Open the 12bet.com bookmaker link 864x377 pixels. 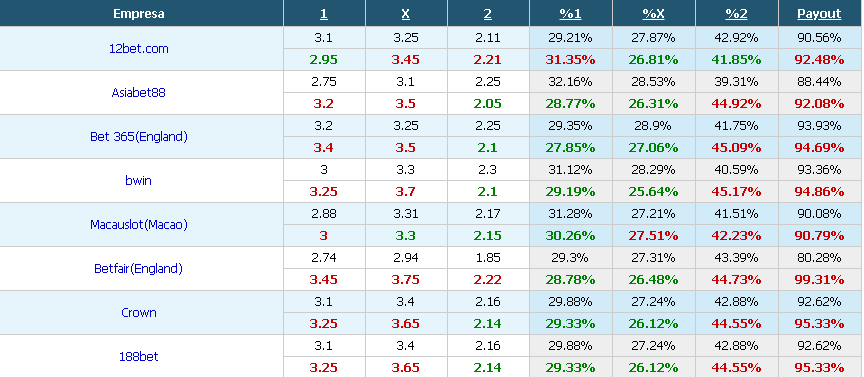click(139, 49)
